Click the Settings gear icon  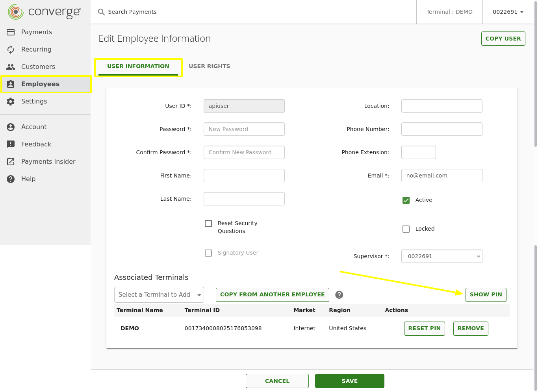11,102
